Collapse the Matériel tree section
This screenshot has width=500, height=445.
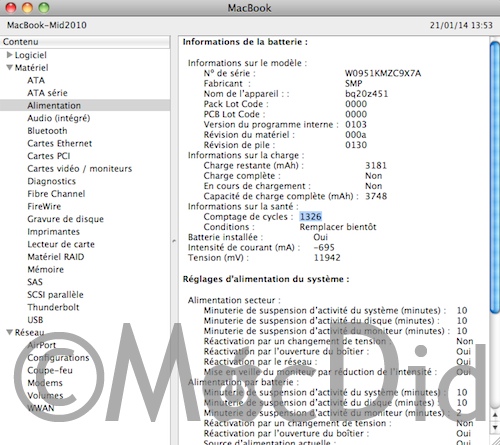[x=10, y=67]
